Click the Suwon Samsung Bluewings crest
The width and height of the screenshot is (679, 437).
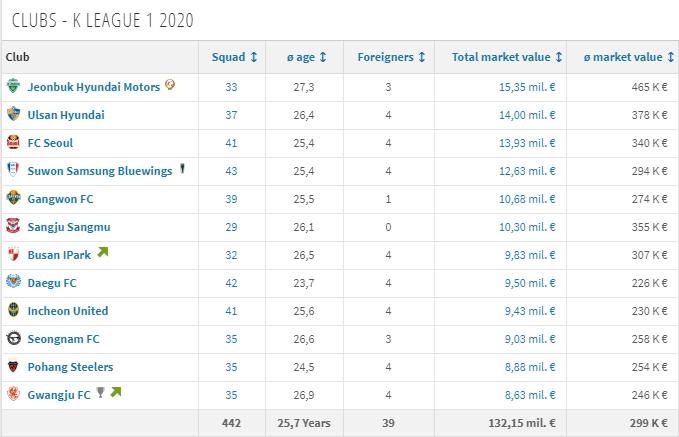coord(13,171)
